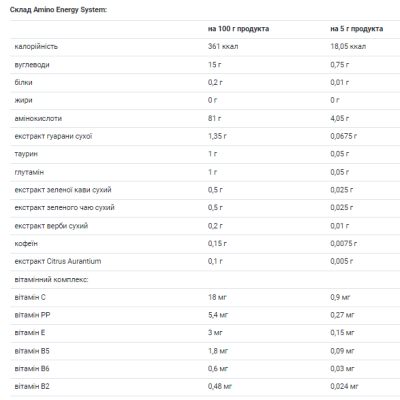Select the 'на 100 г продукта' column header
400x400 pixels.
[238, 29]
